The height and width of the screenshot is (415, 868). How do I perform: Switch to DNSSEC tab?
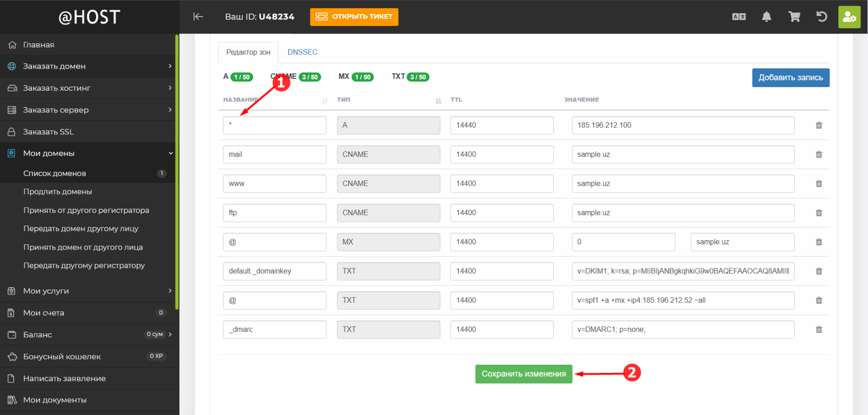tap(302, 52)
